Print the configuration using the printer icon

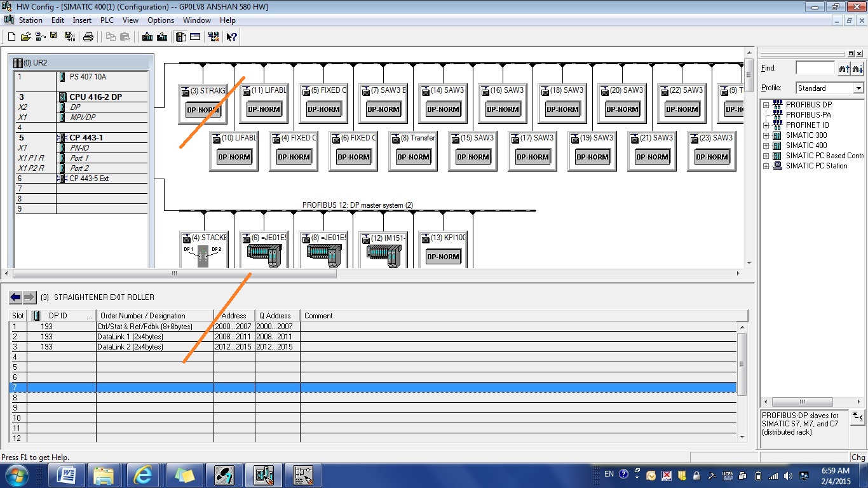pyautogui.click(x=88, y=37)
